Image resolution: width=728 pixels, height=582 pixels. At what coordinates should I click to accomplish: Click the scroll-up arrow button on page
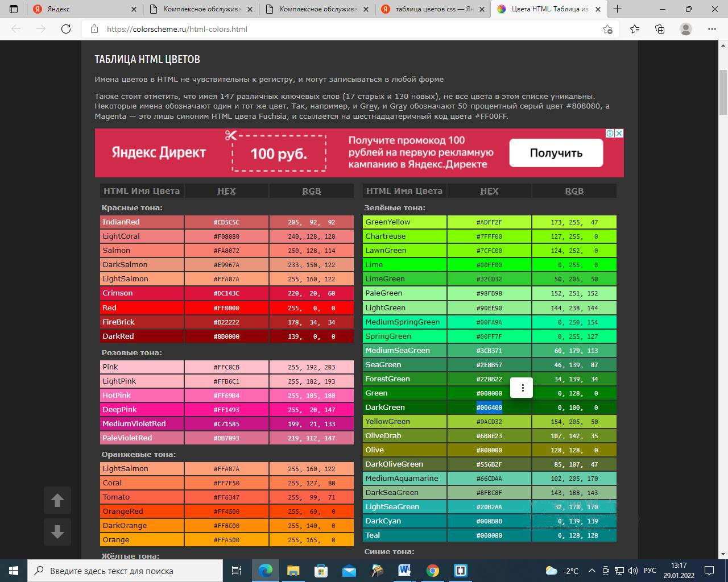tap(57, 500)
